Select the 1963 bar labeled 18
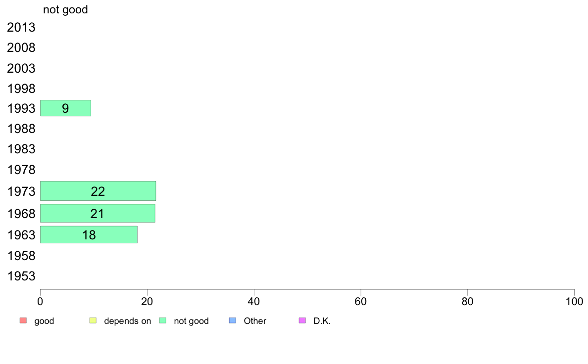This screenshot has width=588, height=364. pos(89,234)
